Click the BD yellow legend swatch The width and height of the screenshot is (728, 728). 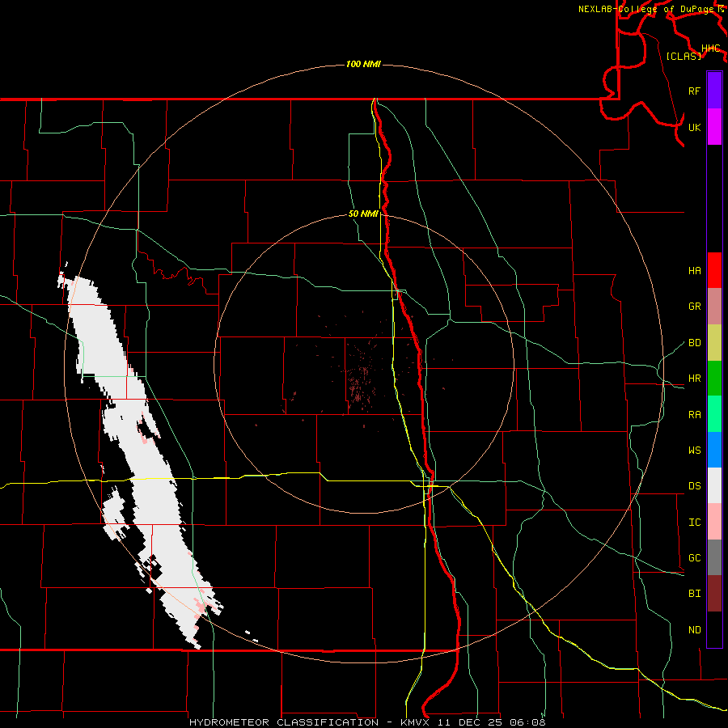714,343
